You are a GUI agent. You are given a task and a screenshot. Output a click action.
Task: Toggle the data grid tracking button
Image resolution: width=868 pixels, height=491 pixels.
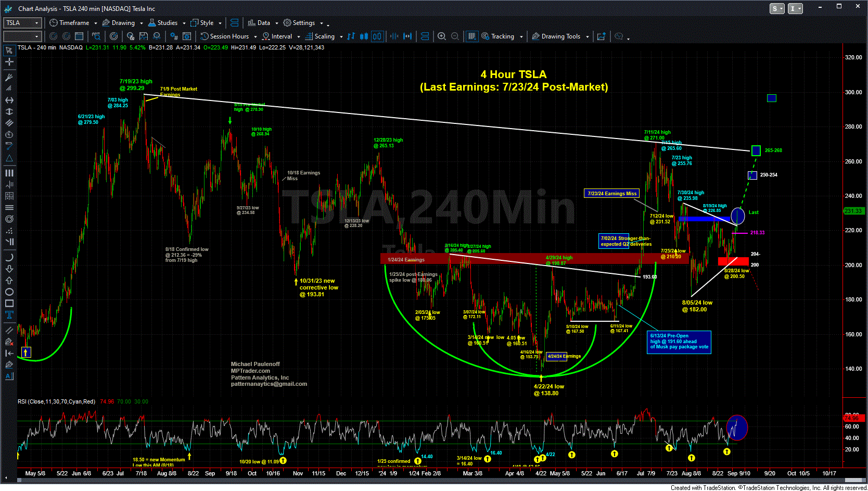click(472, 36)
